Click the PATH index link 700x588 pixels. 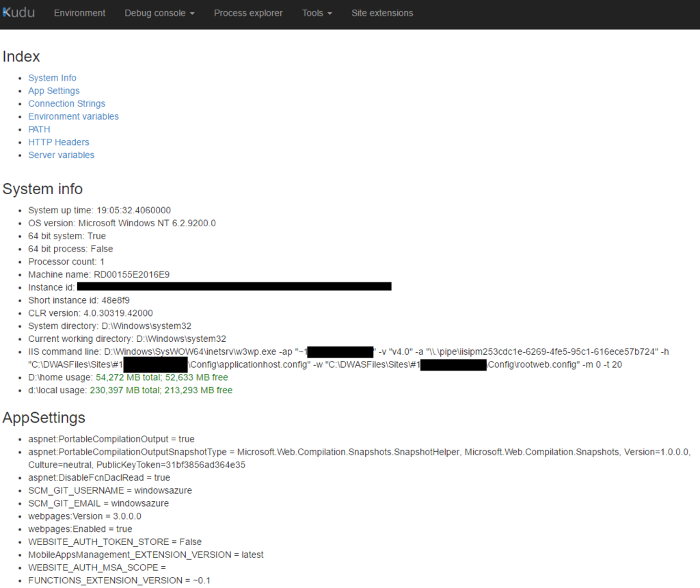(39, 129)
